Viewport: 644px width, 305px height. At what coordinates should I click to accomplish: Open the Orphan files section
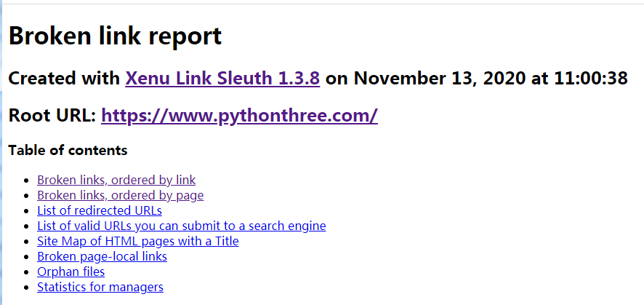pos(71,272)
